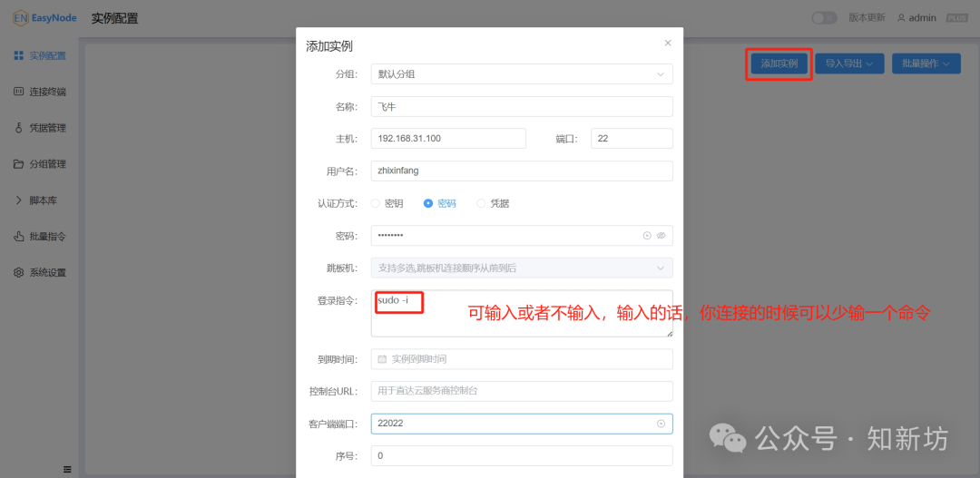Click the admin user avatar icon
This screenshot has height=478, width=980.
tap(901, 17)
